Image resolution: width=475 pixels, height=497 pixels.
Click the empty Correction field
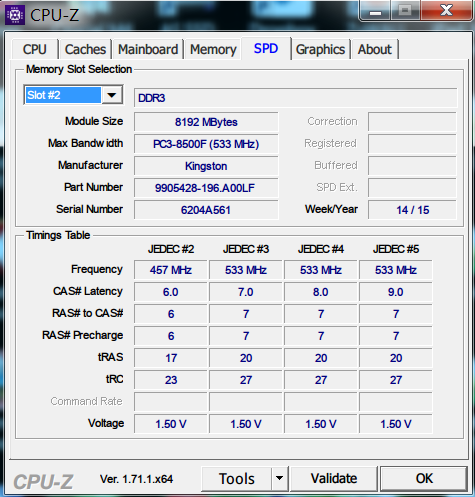(412, 122)
